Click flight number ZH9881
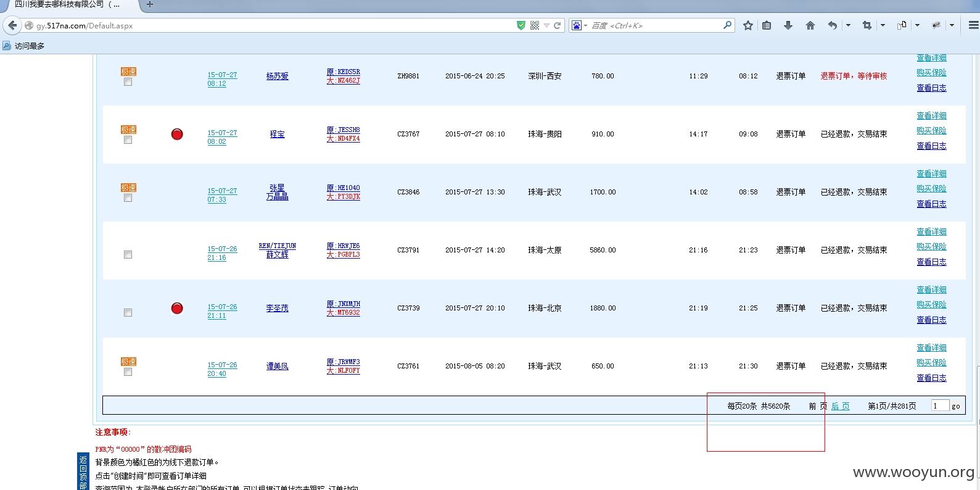The image size is (980, 490). pyautogui.click(x=408, y=76)
